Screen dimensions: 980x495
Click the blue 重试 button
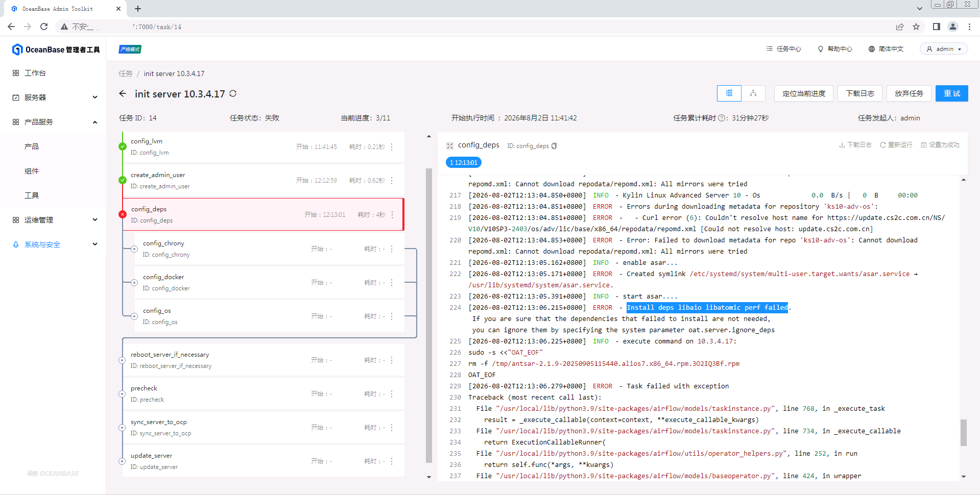click(x=952, y=93)
